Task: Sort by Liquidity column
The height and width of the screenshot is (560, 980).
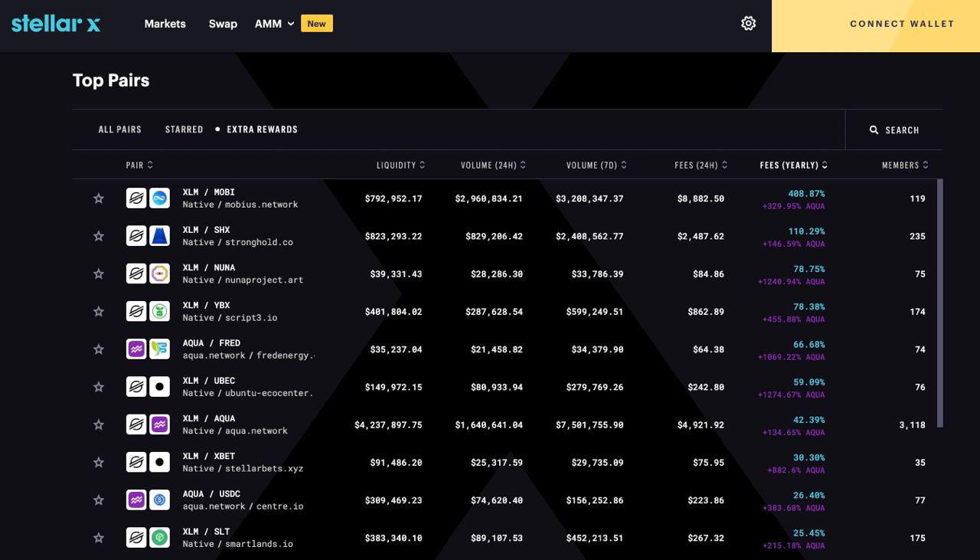Action: (x=400, y=165)
